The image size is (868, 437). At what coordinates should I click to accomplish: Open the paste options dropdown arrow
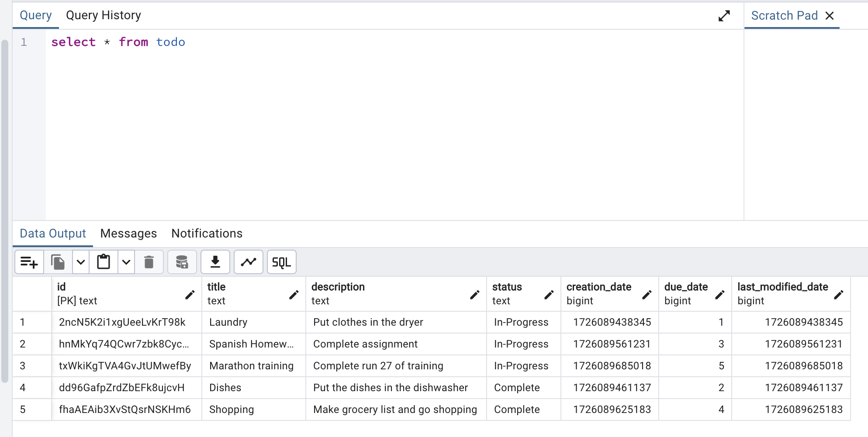(126, 262)
